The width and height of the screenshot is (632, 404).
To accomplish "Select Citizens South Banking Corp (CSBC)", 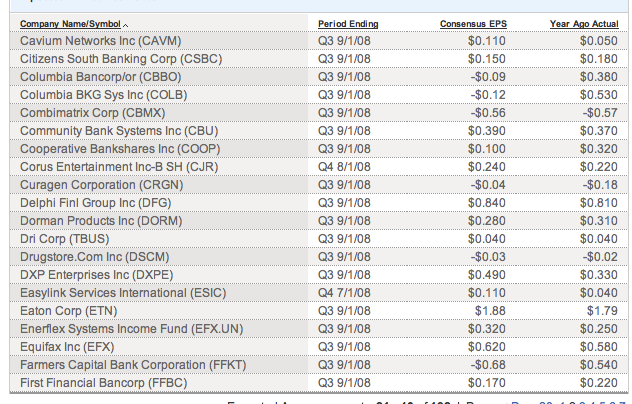I will point(110,59).
